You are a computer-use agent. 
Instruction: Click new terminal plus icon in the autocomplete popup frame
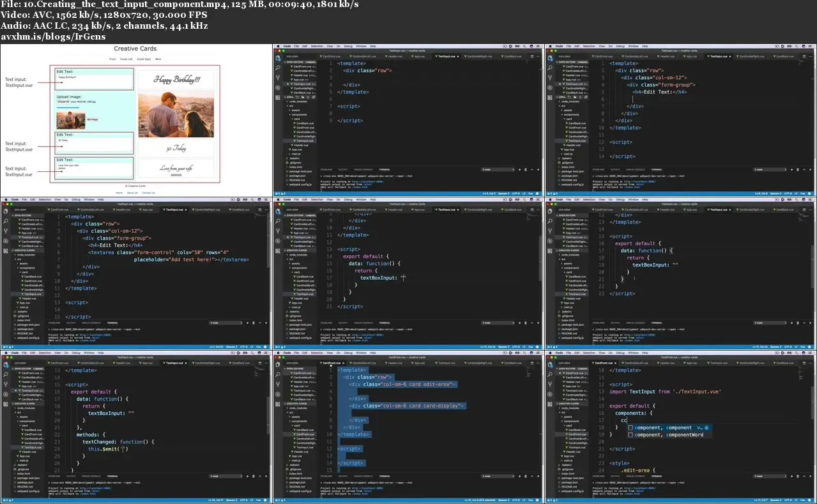tap(791, 476)
